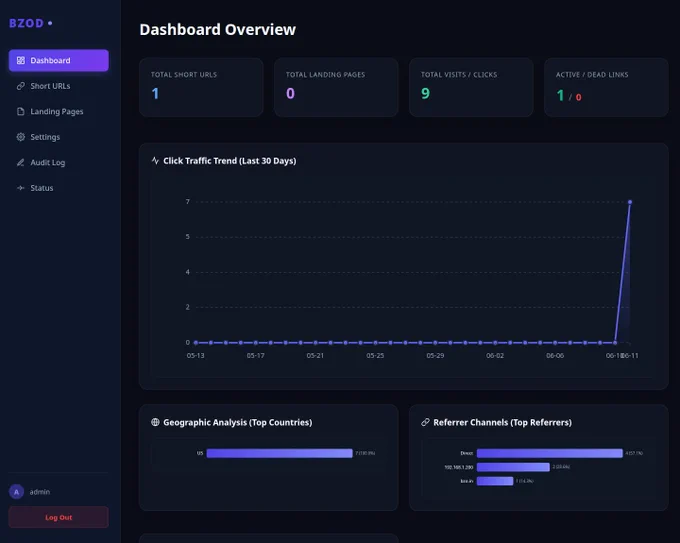The image size is (680, 543).
Task: Click the chart data point at 05-13
Action: (196, 343)
